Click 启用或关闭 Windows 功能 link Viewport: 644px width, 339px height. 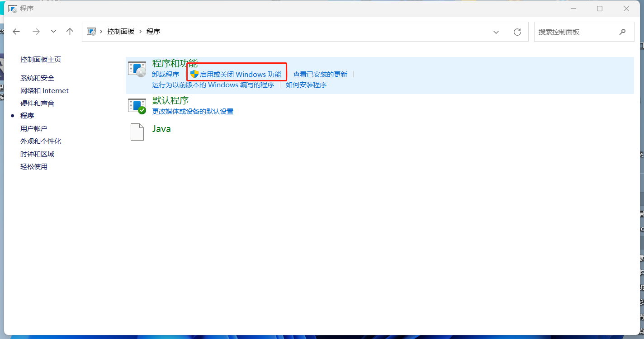click(241, 75)
